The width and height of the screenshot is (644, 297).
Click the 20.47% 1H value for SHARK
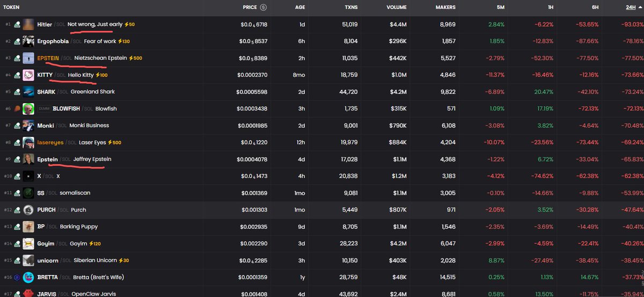coord(544,92)
